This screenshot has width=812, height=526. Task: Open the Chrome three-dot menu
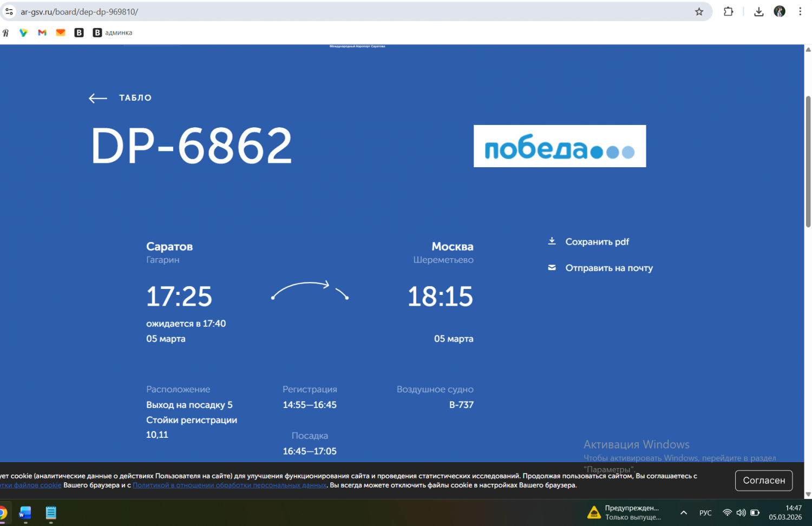(x=800, y=12)
